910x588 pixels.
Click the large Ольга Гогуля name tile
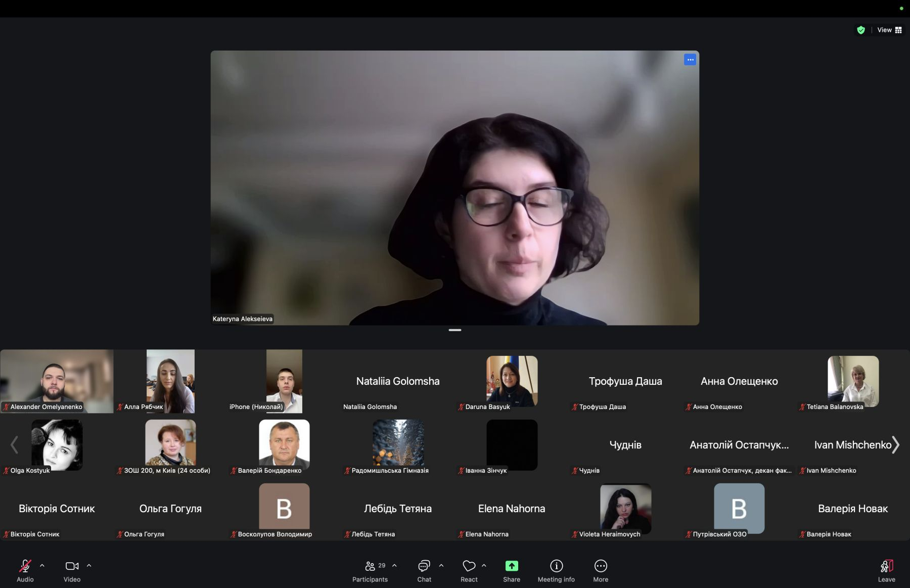tap(170, 509)
